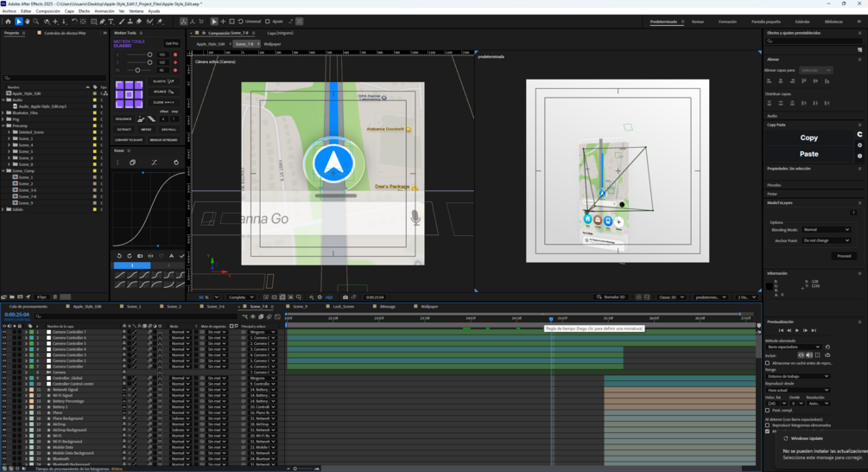Open Hora actual play-from dropdown
Viewport: 868px width, 472px height.
click(x=798, y=390)
